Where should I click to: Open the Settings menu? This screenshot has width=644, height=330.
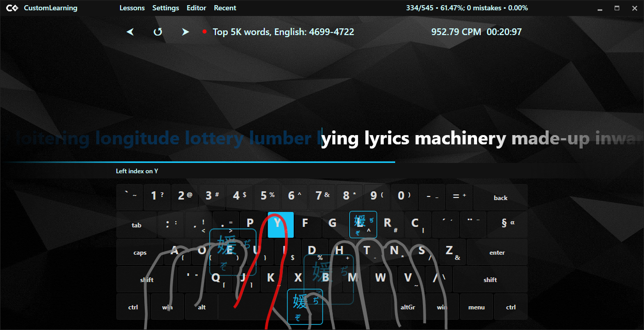165,8
